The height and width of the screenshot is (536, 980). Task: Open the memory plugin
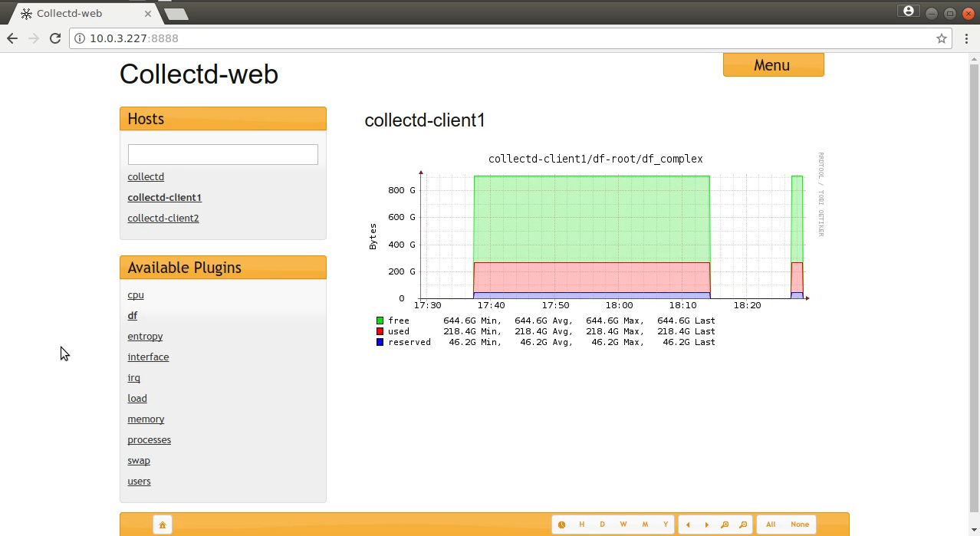click(x=146, y=419)
